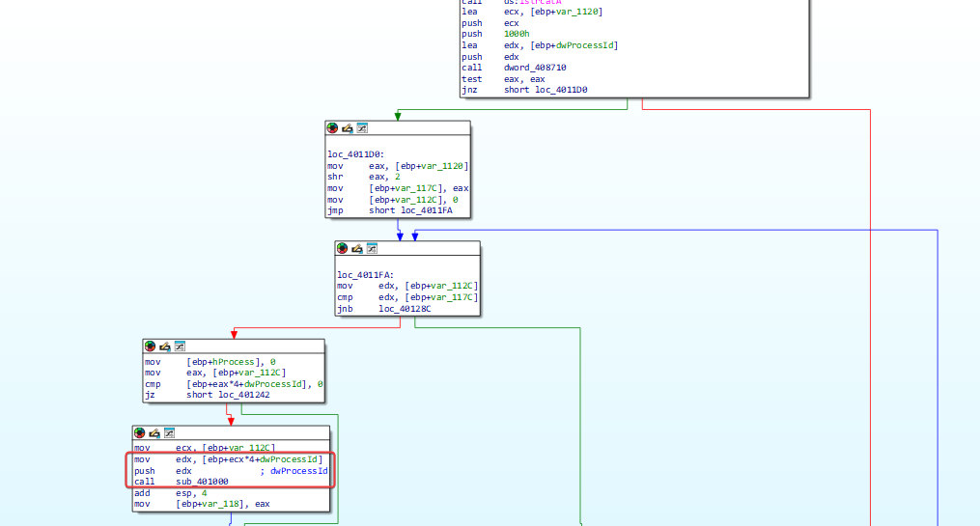
Task: Select line 'mov [ebp+hProcess], 0'
Action: (x=210, y=362)
